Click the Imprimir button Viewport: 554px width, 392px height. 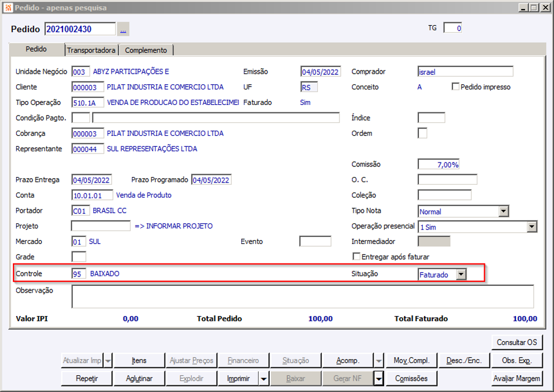238,379
